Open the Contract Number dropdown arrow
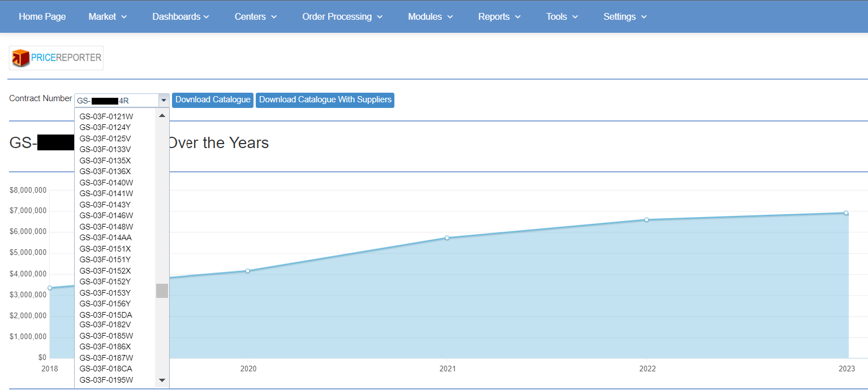The width and height of the screenshot is (868, 390). (x=164, y=101)
